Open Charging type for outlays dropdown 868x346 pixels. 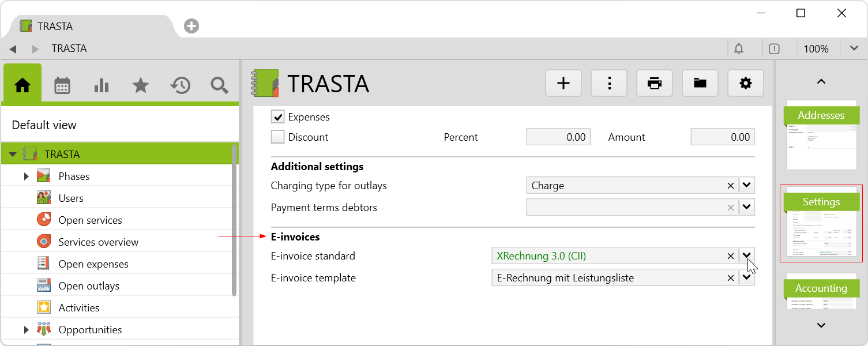(x=747, y=186)
